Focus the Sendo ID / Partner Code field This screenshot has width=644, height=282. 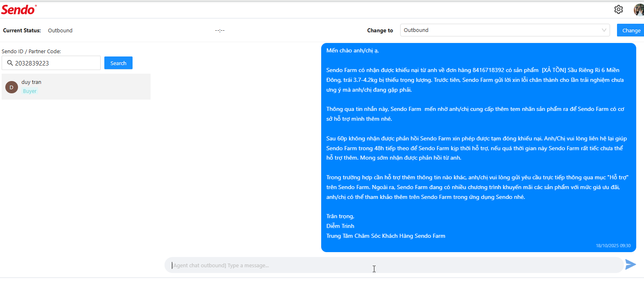coord(51,63)
